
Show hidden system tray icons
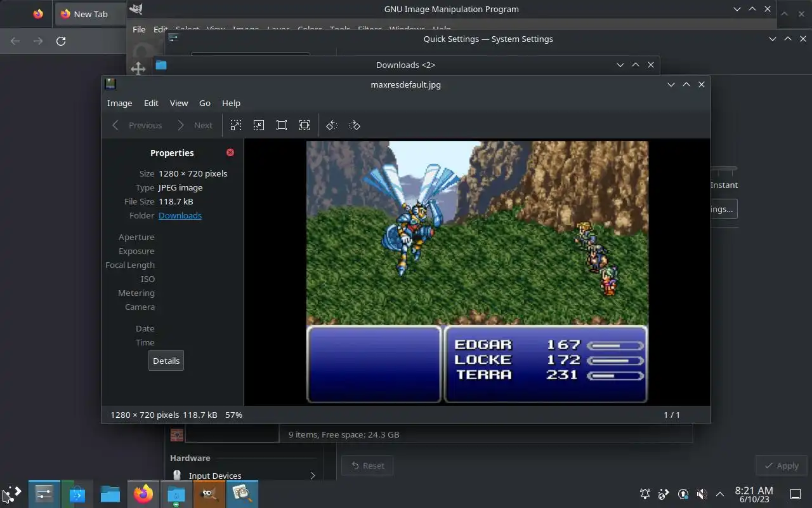pyautogui.click(x=720, y=494)
